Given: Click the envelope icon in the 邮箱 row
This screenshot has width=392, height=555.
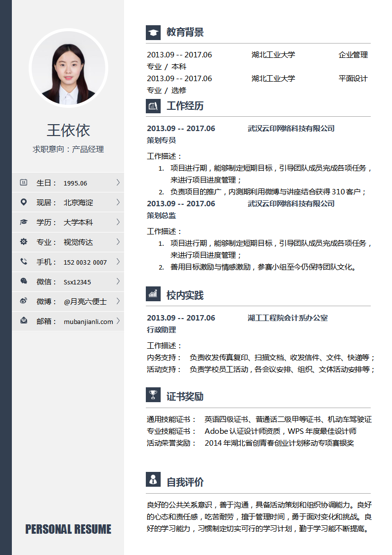Looking at the screenshot, I should coord(24,321).
